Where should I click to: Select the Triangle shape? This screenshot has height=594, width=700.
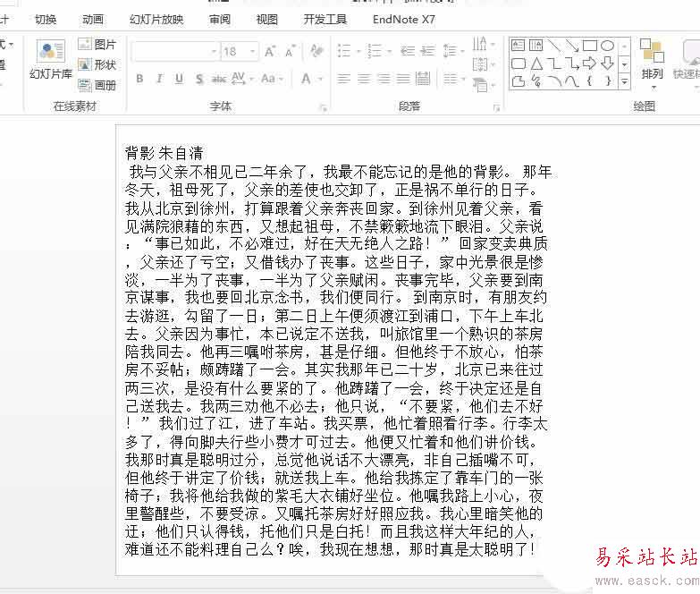[536, 64]
